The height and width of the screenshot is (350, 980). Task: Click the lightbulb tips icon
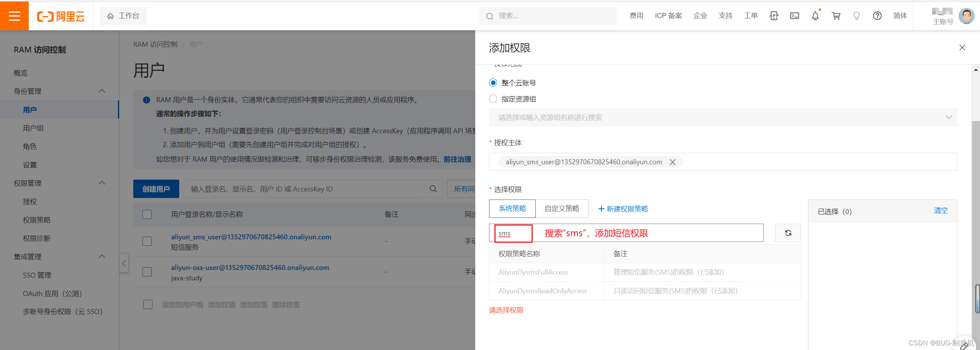point(857,16)
